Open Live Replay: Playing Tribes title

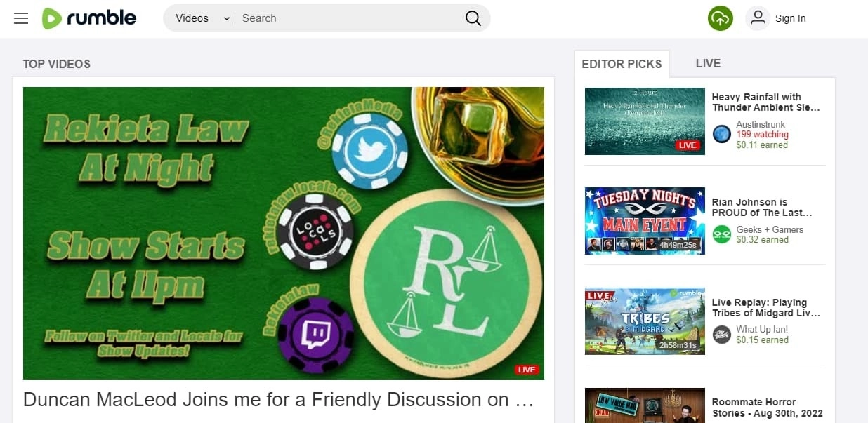(x=766, y=308)
